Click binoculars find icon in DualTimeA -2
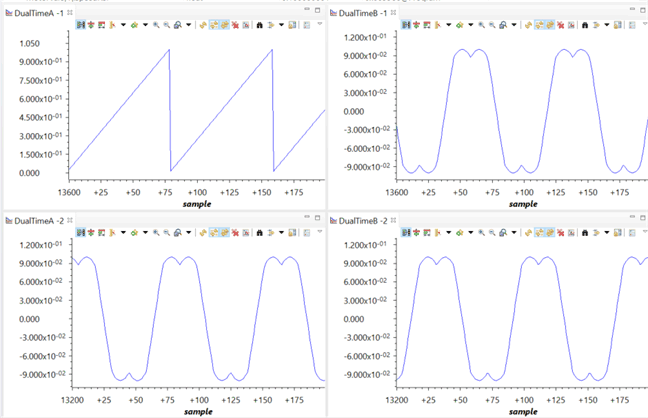Viewport: 648px width, 418px height. [x=260, y=233]
